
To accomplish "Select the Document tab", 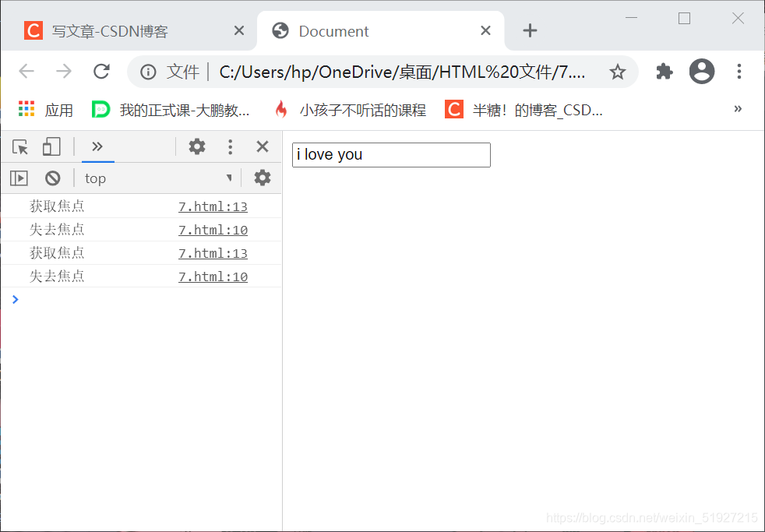I will point(380,30).
